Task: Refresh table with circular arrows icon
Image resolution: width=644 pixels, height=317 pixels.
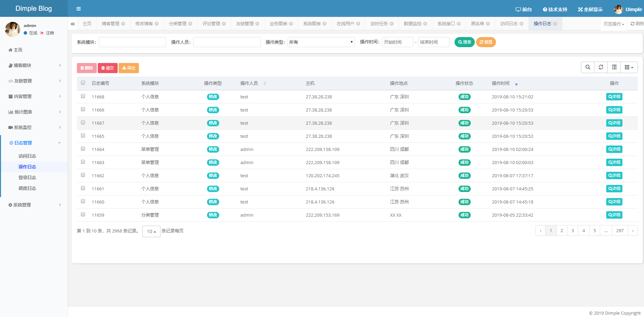Action: click(601, 67)
